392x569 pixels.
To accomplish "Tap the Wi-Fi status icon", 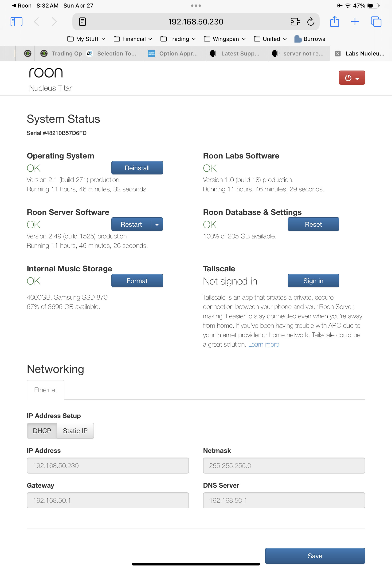I will tap(348, 6).
